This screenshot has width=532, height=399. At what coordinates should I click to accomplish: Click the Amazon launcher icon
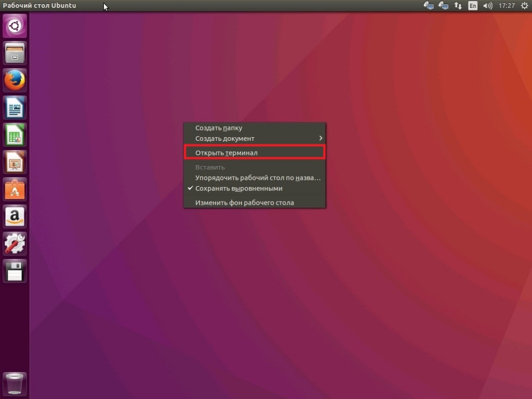click(x=15, y=217)
